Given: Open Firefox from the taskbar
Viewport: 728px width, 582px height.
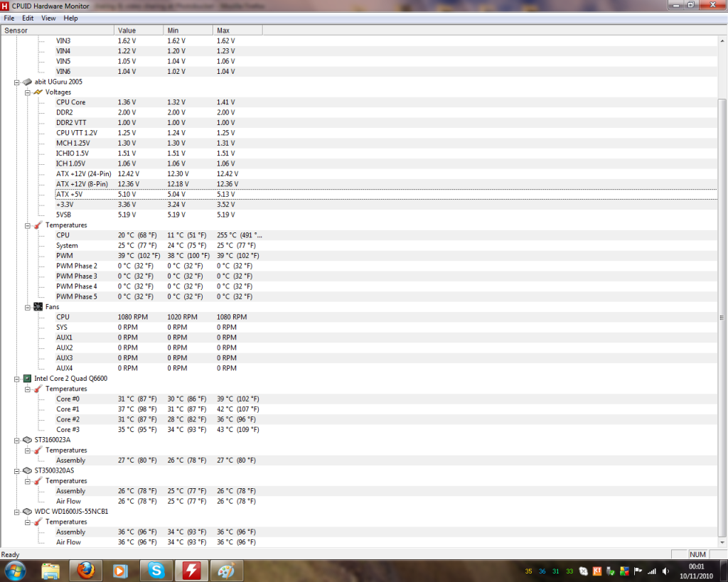Looking at the screenshot, I should point(85,570).
